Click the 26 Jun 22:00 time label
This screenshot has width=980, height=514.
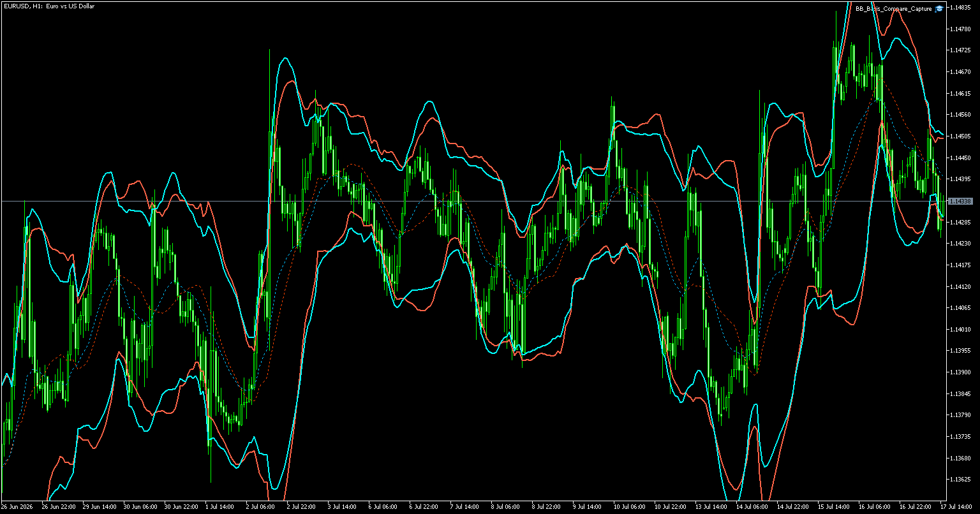[58, 507]
